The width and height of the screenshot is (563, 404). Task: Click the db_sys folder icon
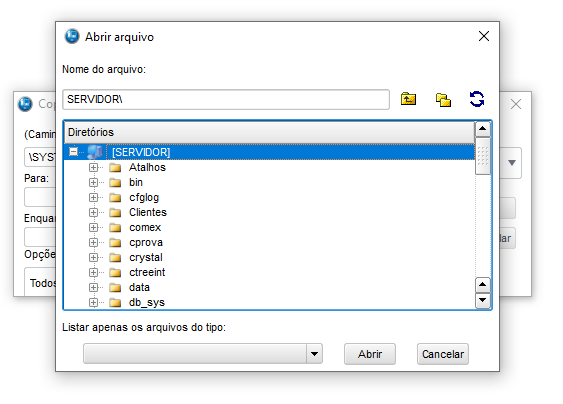(115, 303)
